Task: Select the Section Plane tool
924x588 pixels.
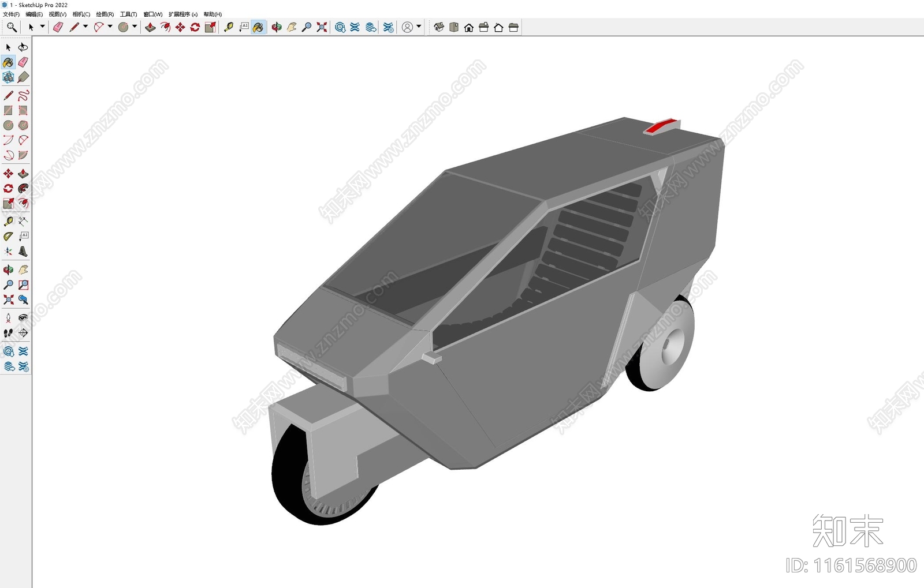Action: 23,333
